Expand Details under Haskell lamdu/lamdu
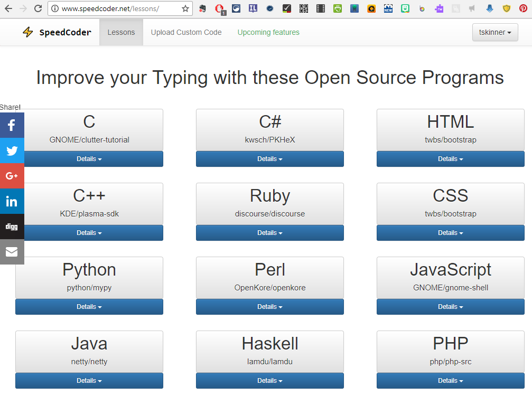Screen dimensions: 532x396 [x=270, y=381]
